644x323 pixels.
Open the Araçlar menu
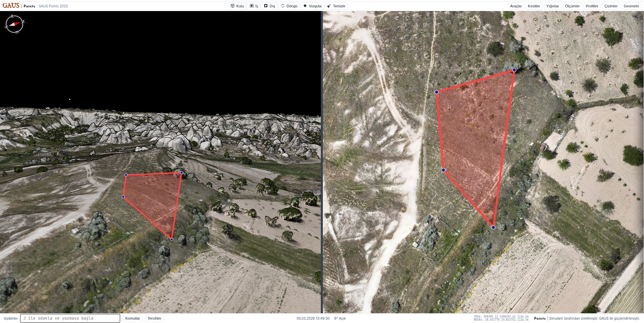point(516,6)
